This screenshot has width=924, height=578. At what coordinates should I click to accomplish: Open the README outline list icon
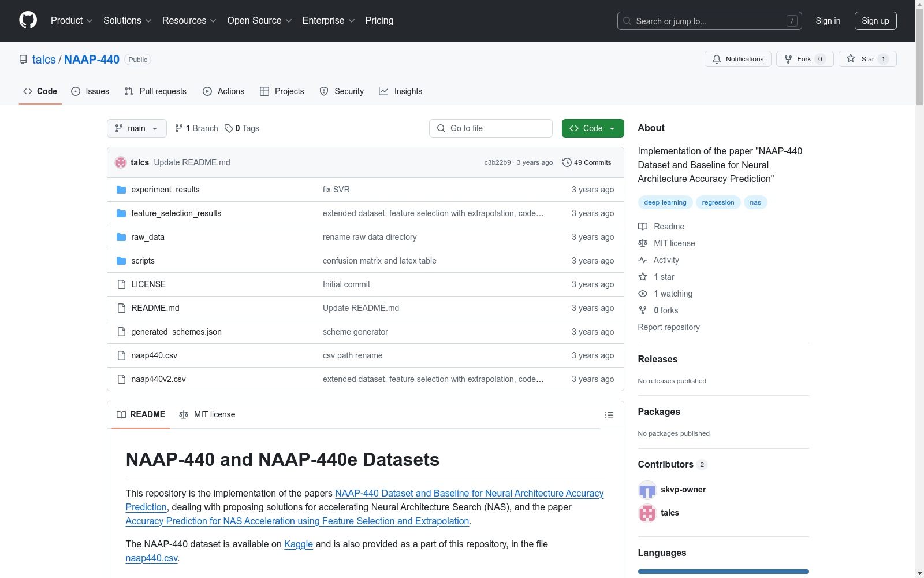click(x=609, y=415)
